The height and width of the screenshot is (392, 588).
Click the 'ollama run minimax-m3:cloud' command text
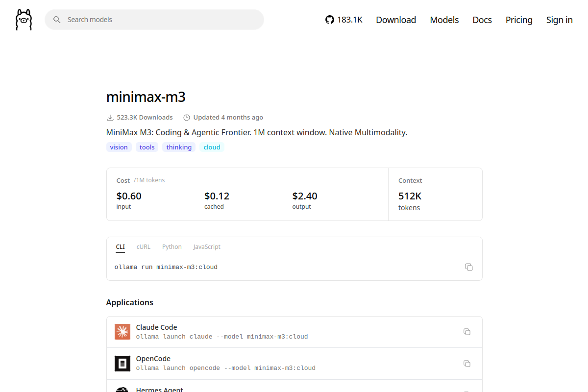pos(166,267)
